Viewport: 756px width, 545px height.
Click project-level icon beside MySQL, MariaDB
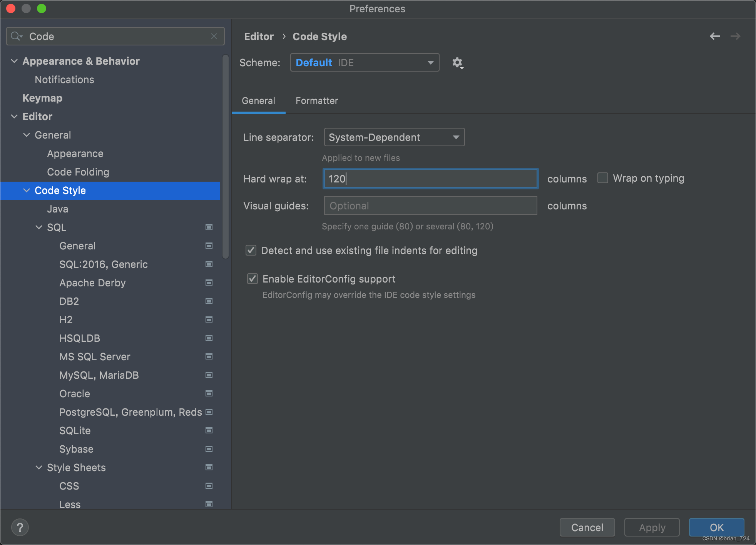[209, 375]
